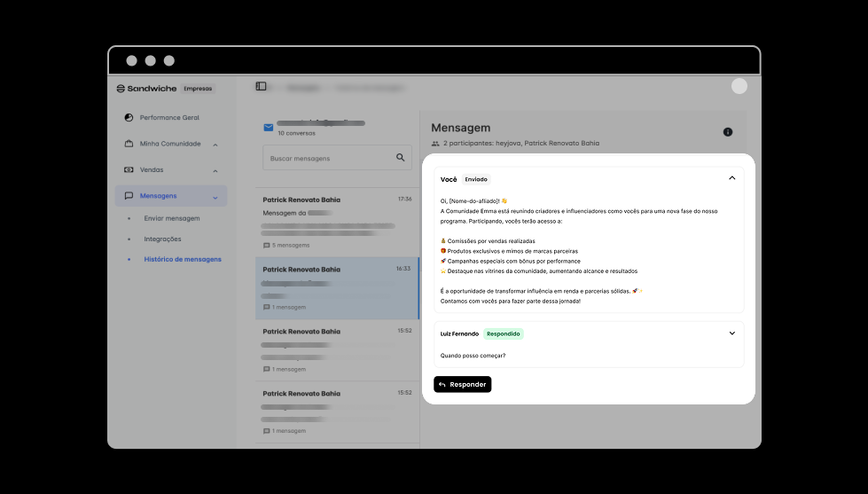
Task: Open the conversation with 5 mensagens
Action: point(337,222)
